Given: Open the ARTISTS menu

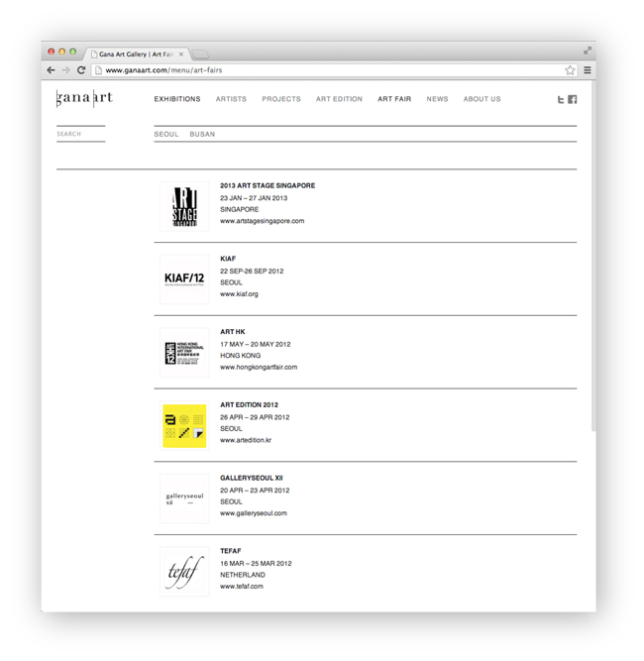Looking at the screenshot, I should [x=231, y=99].
